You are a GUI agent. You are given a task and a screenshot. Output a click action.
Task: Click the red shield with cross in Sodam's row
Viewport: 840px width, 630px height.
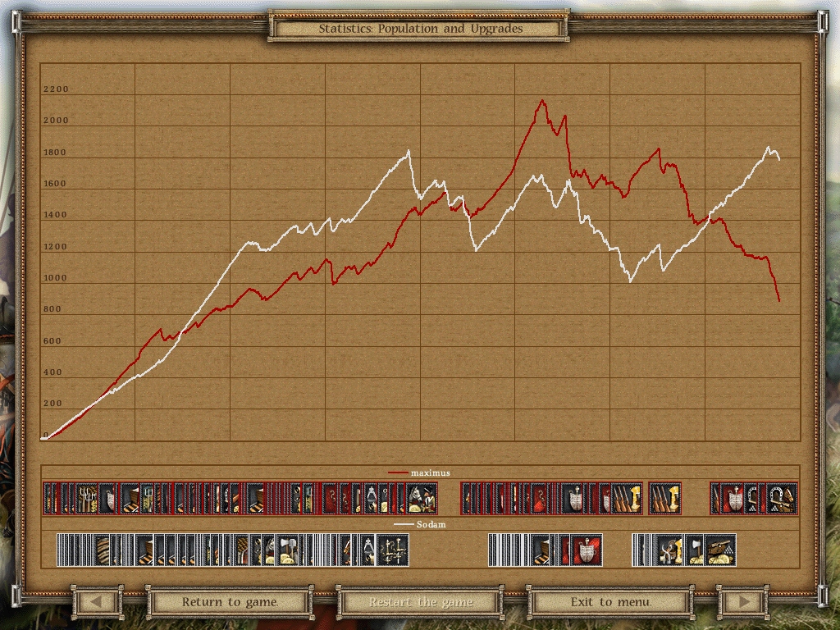(x=586, y=550)
